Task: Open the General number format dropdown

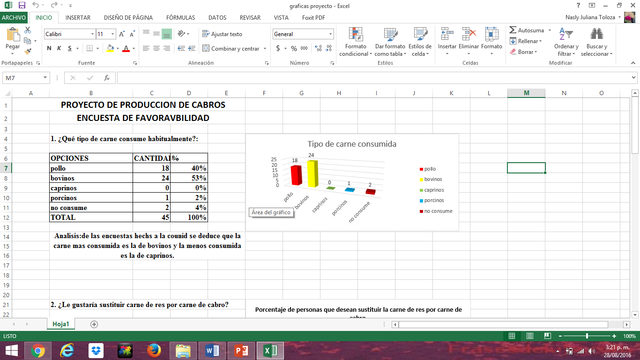Action: pyautogui.click(x=330, y=34)
